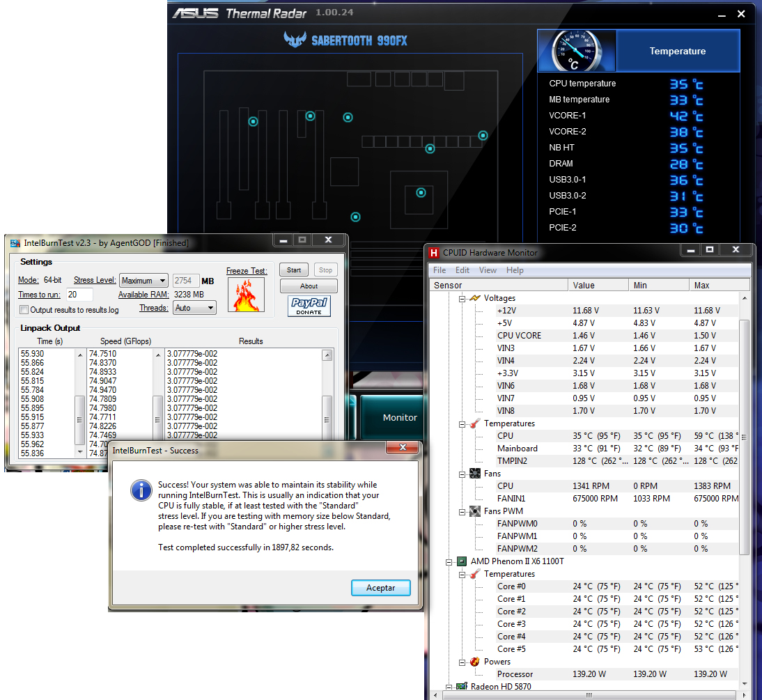Click the disabled memory size MB field
Viewport: 762px width, 700px height.
186,281
